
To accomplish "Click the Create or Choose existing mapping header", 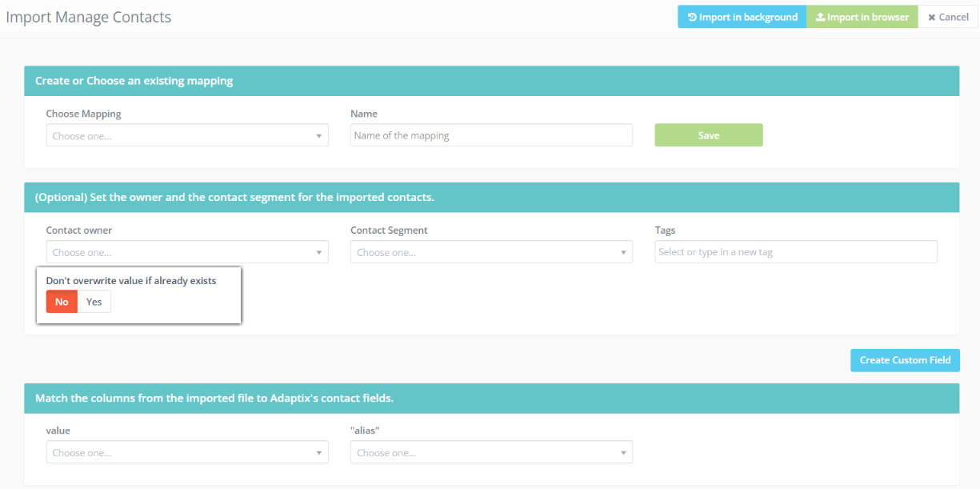I will pyautogui.click(x=134, y=81).
